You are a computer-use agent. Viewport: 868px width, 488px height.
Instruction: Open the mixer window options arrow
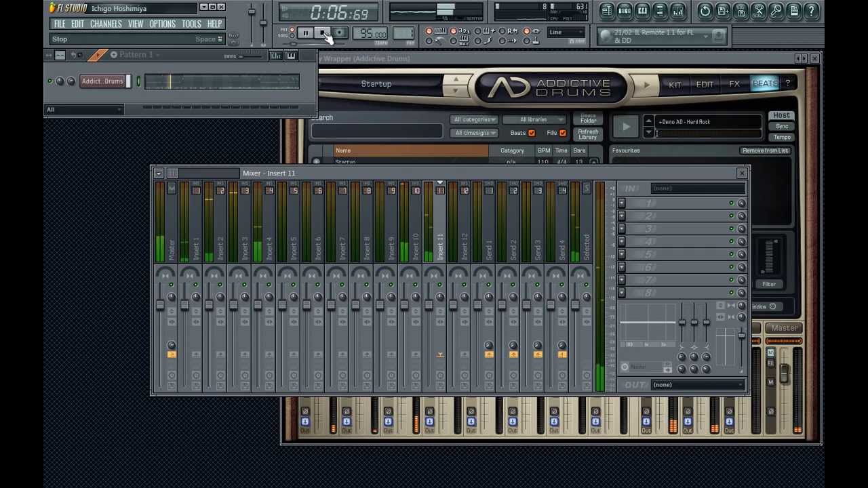[159, 174]
